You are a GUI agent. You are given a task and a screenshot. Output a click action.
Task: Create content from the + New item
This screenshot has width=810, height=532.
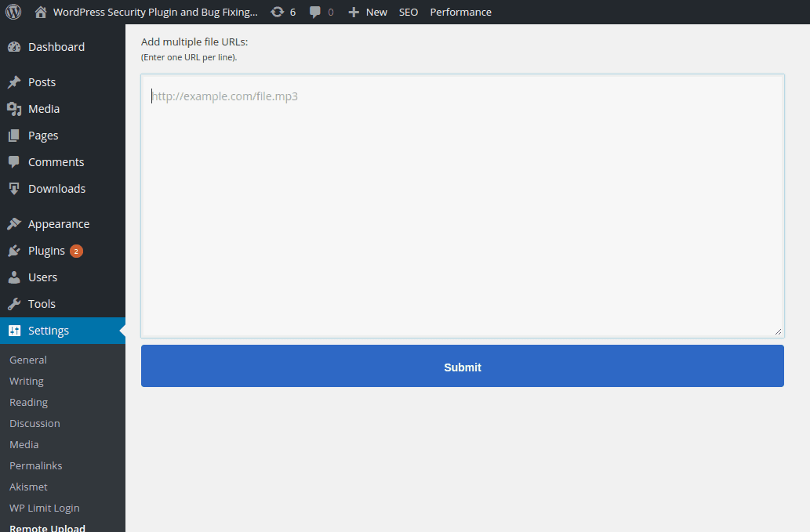pyautogui.click(x=367, y=12)
